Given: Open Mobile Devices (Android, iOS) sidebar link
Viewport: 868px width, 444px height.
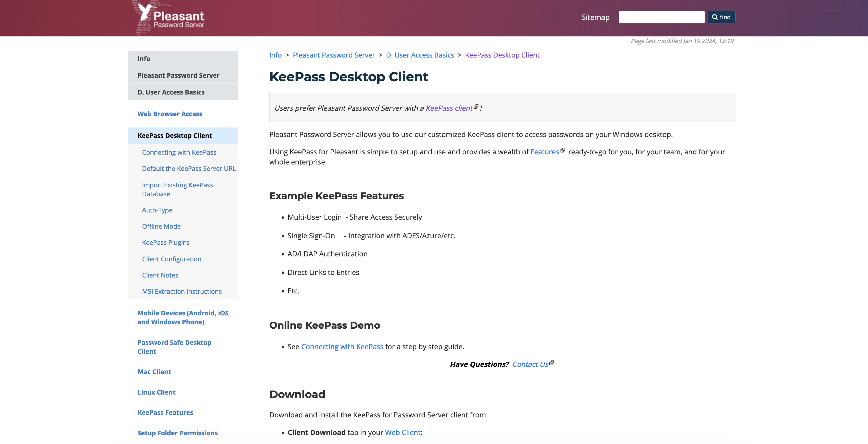Looking at the screenshot, I should click(x=183, y=317).
